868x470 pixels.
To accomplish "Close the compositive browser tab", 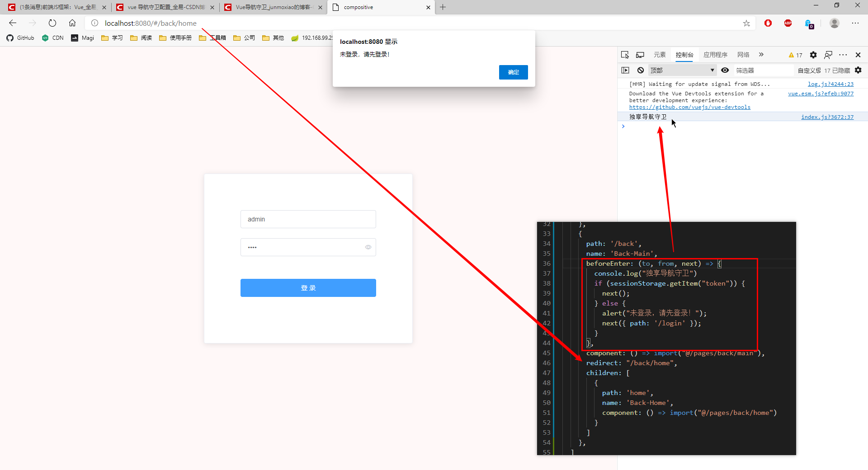I will [428, 7].
